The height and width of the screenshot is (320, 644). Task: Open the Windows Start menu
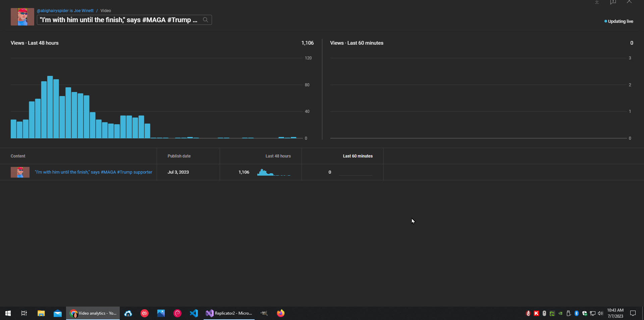(8, 313)
